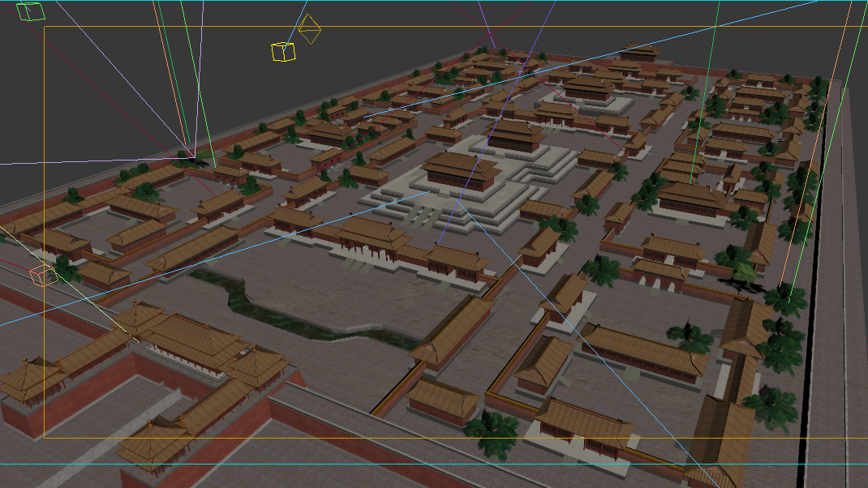
Task: Click the orange diamond-shaped light gizmo
Action: coord(309,29)
